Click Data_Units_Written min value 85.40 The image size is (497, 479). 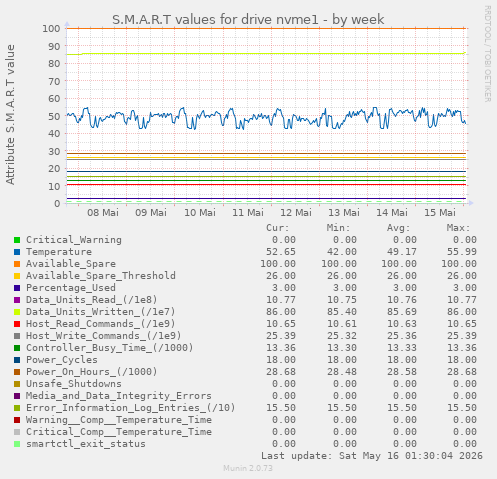(x=342, y=312)
